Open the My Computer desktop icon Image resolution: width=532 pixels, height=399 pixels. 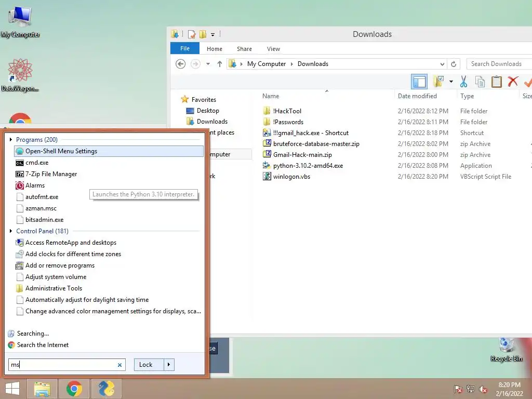pyautogui.click(x=20, y=22)
